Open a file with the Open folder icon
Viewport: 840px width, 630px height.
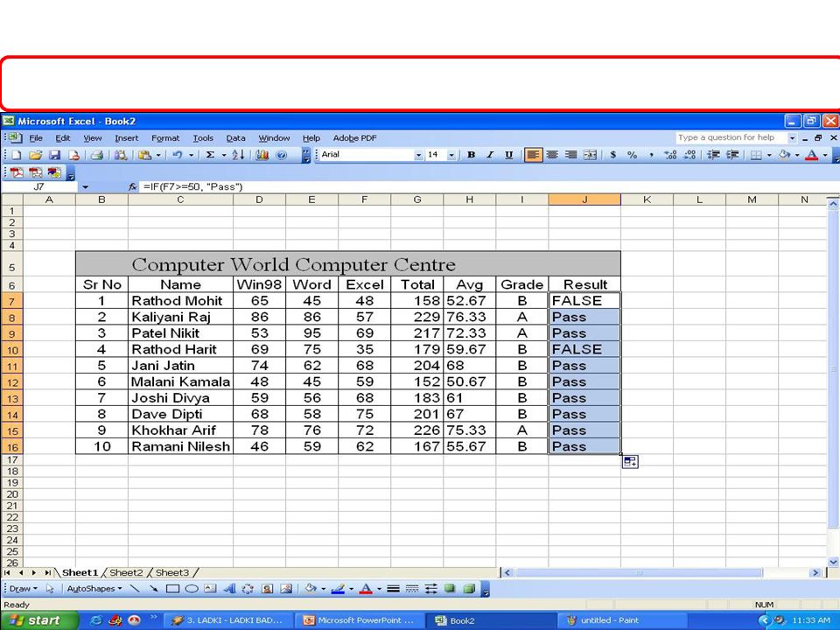point(35,155)
